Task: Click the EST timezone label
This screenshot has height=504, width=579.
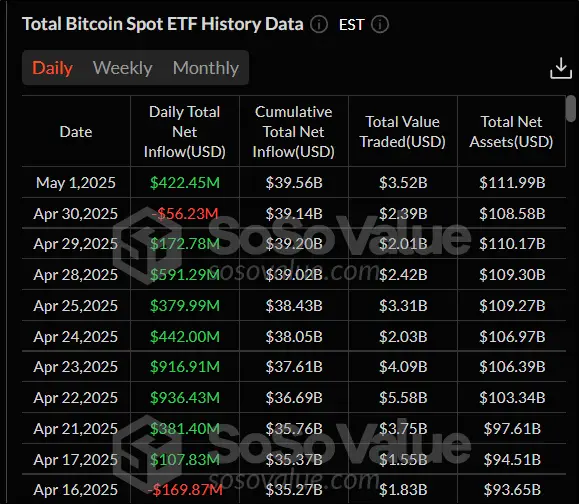Action: 352,25
